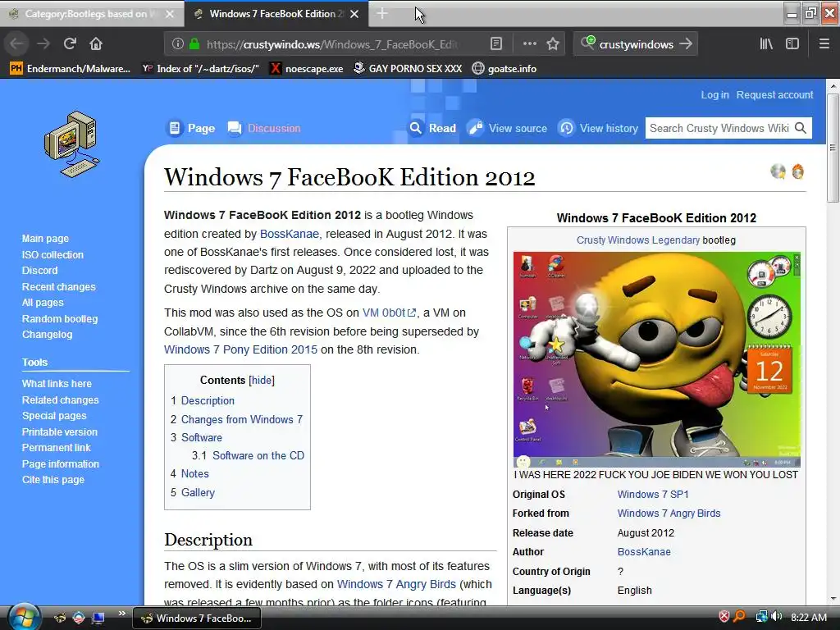Open the Index of /~dartz/isos/ bookmark
This screenshot has height=630, width=840.
coord(200,69)
